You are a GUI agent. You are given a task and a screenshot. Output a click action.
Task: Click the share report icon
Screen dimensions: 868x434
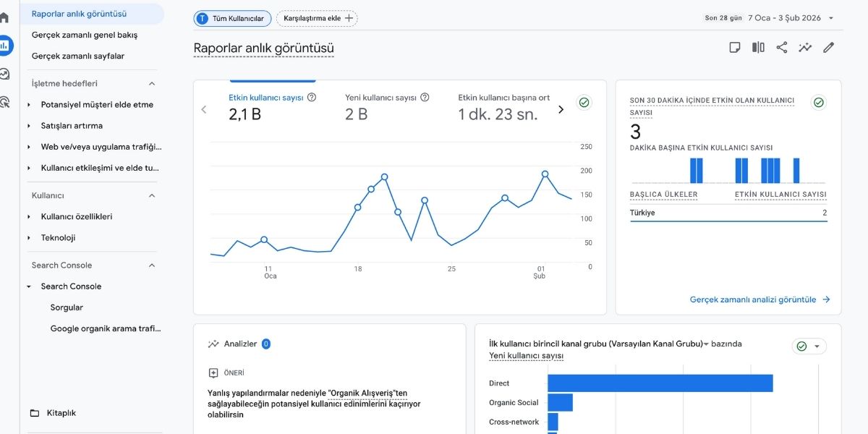pyautogui.click(x=782, y=48)
